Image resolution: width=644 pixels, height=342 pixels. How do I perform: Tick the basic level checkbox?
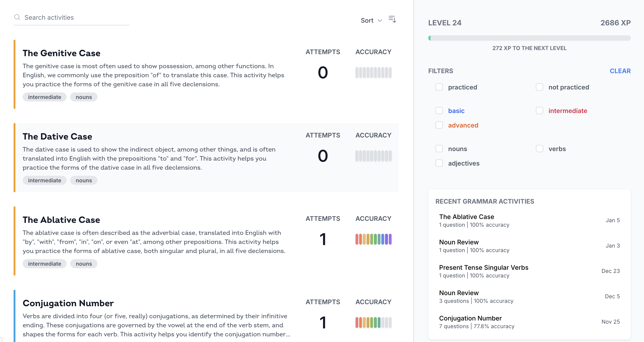439,111
